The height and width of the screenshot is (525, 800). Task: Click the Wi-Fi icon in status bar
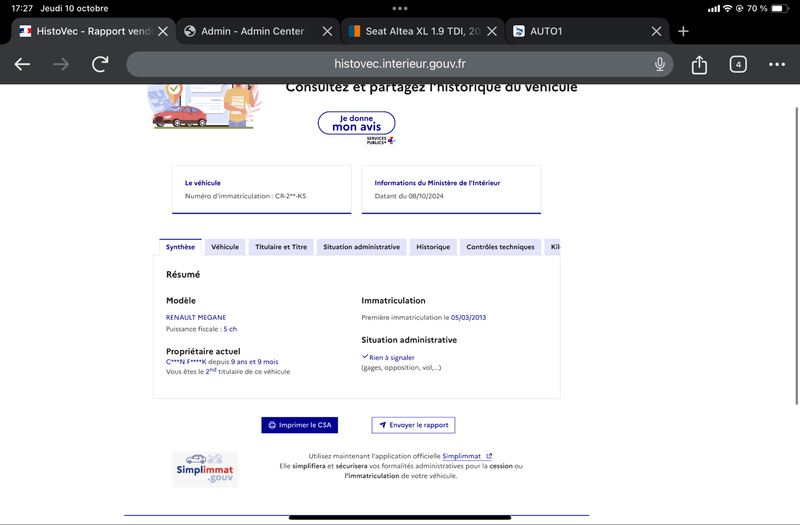coord(728,9)
